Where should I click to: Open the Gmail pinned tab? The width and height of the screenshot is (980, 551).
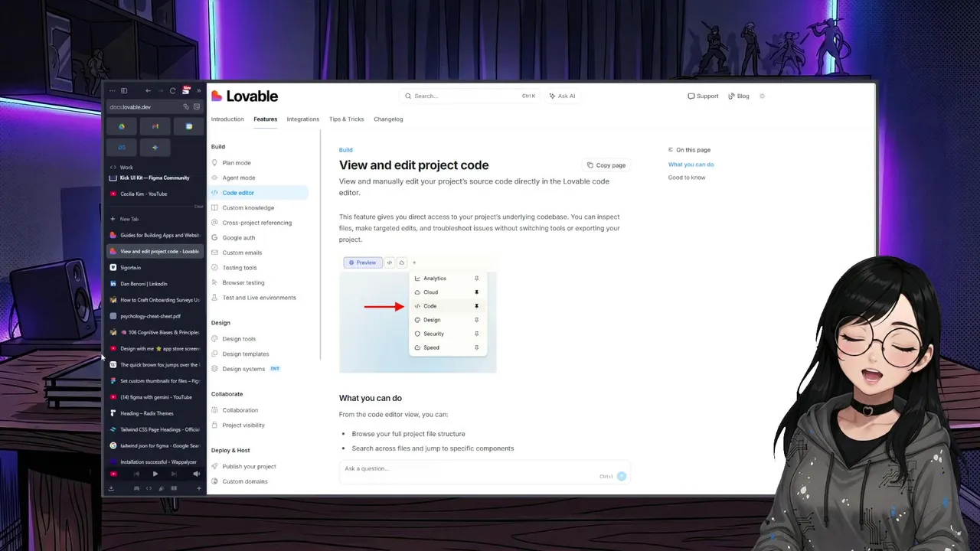click(155, 126)
